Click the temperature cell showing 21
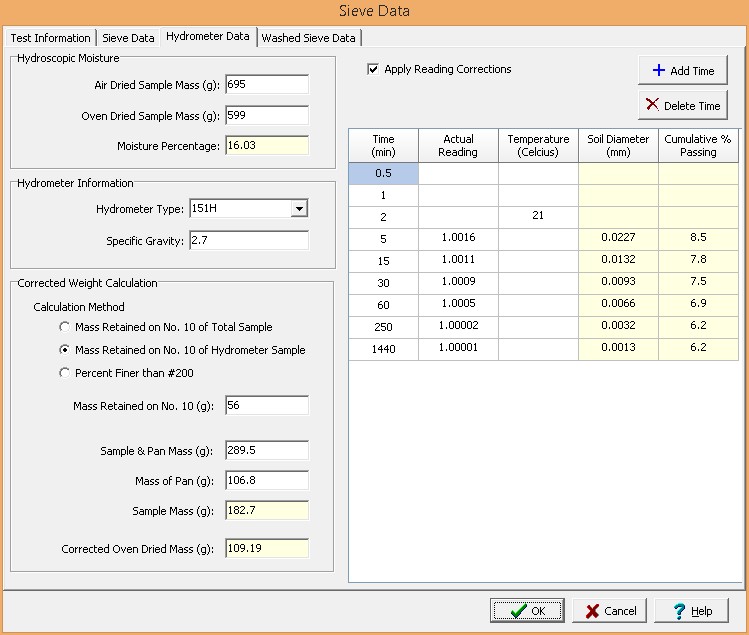Screen dimensions: 749x635 [x=538, y=216]
